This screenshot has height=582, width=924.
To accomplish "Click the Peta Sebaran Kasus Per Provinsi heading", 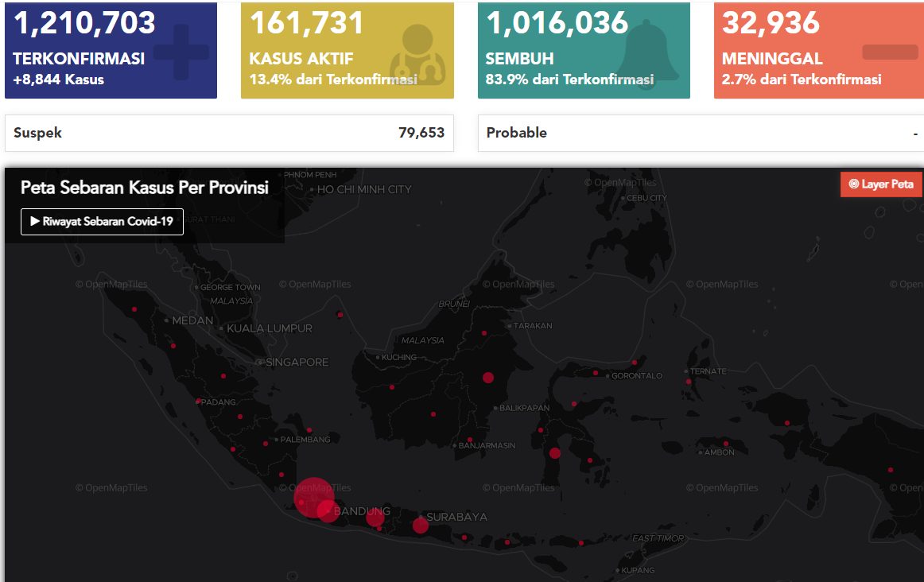I will (x=145, y=188).
